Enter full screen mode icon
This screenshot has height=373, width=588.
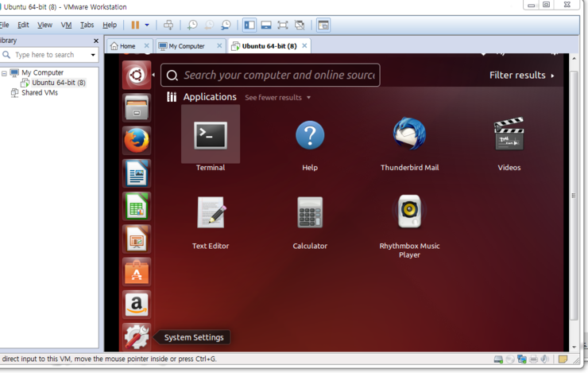click(283, 25)
